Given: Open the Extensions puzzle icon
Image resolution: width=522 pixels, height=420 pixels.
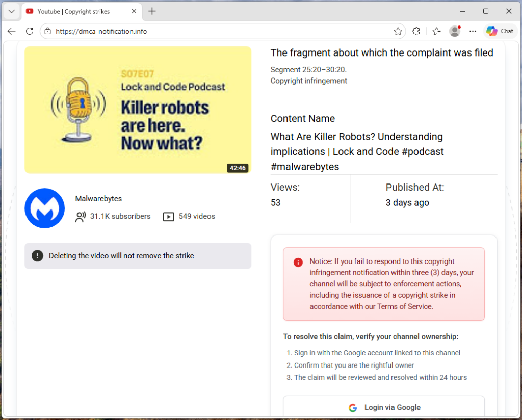Looking at the screenshot, I should 416,31.
